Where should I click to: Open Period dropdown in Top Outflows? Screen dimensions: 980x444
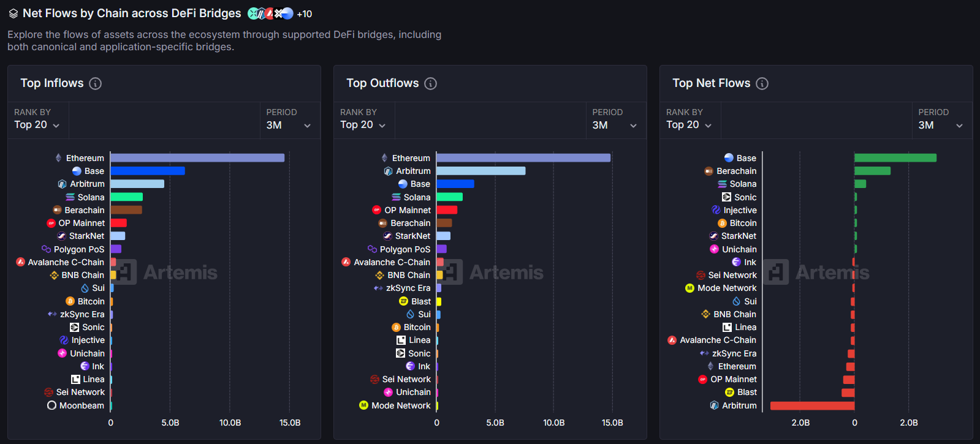[x=615, y=119]
